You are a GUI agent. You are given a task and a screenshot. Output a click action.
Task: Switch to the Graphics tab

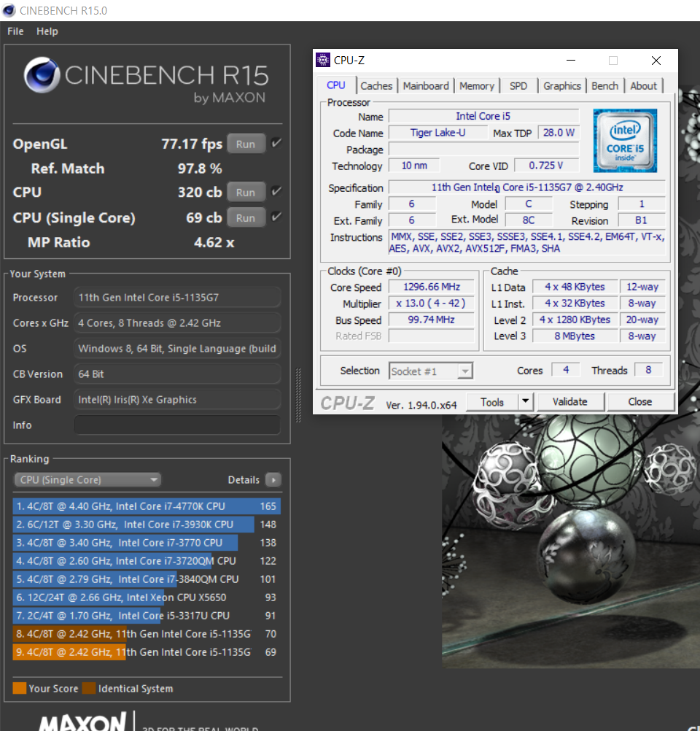coord(561,86)
